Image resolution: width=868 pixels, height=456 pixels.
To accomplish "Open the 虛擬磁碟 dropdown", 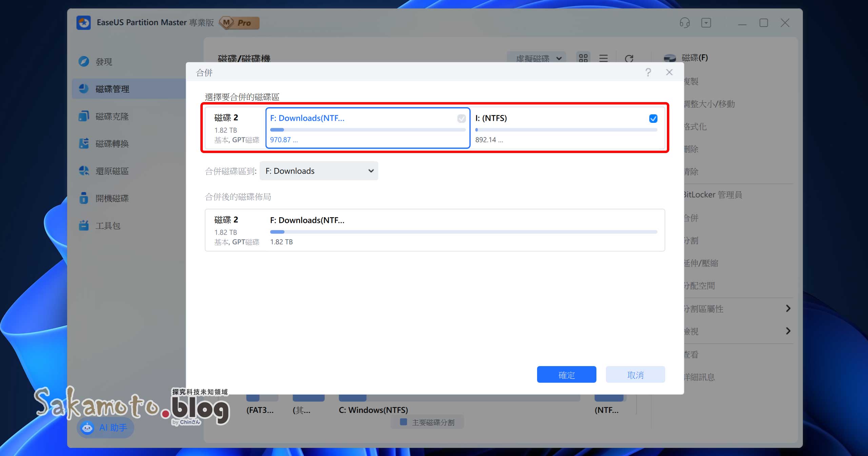I will point(536,58).
